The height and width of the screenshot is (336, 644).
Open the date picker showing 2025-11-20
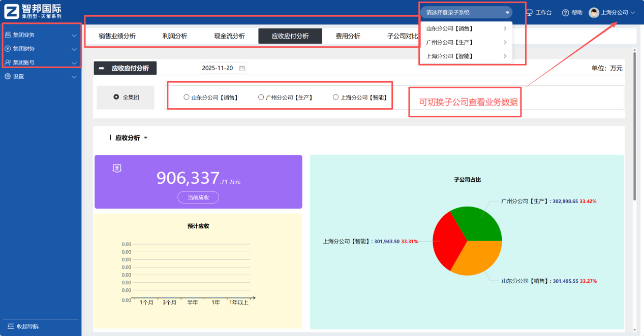click(223, 68)
